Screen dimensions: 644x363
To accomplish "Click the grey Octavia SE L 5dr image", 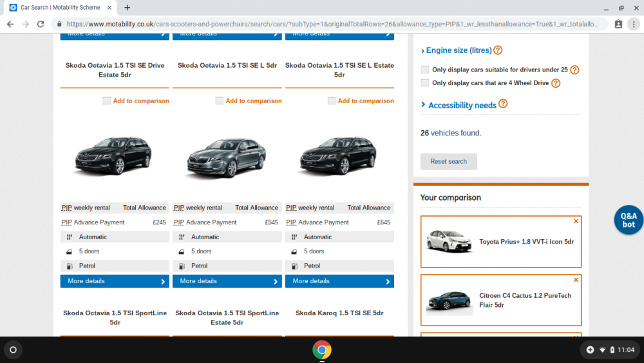I will click(226, 158).
